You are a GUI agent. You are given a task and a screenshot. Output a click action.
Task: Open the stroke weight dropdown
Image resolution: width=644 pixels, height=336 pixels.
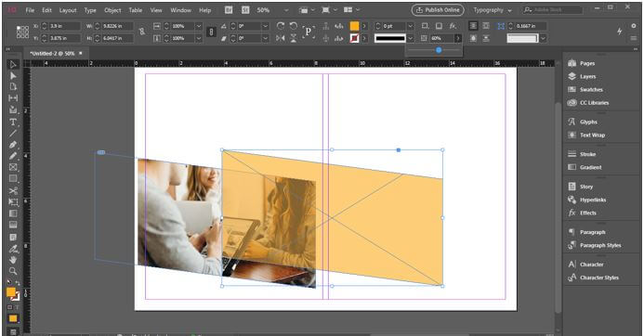point(410,26)
